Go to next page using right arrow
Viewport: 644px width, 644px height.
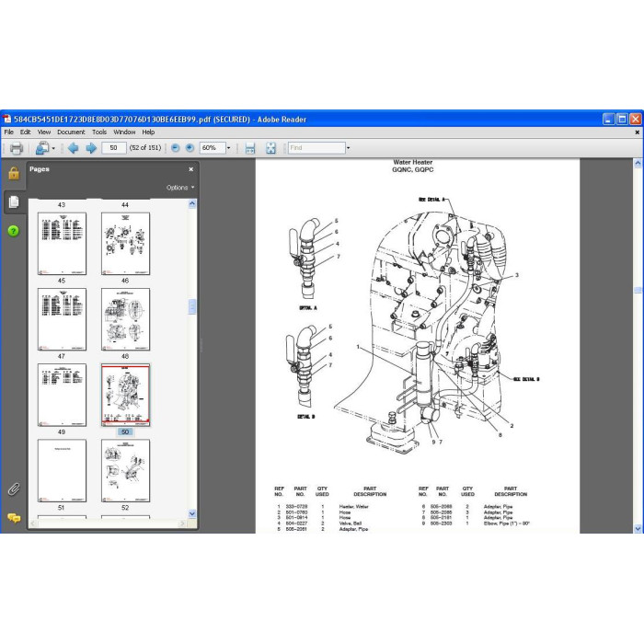(x=91, y=148)
